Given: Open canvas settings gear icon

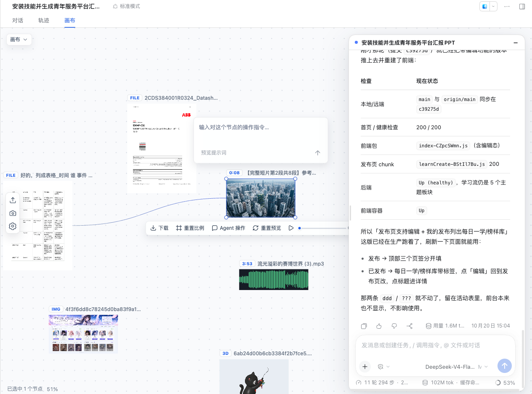Looking at the screenshot, I should pyautogui.click(x=13, y=226).
